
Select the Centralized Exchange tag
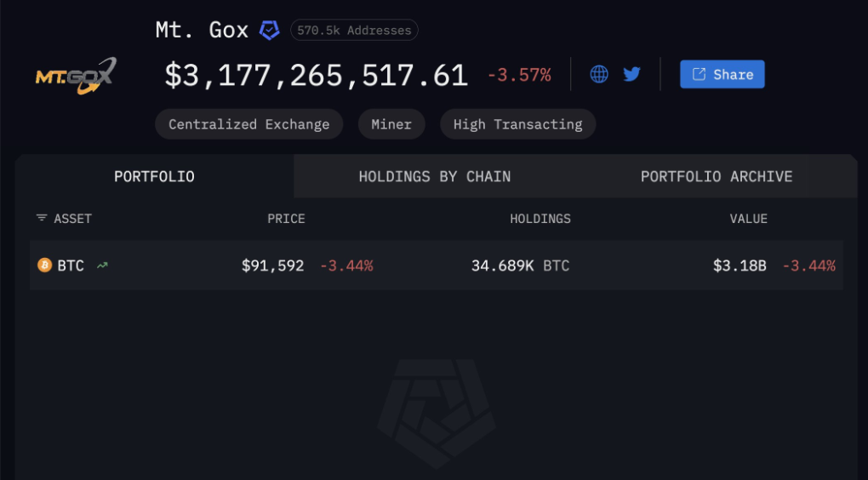(x=248, y=124)
